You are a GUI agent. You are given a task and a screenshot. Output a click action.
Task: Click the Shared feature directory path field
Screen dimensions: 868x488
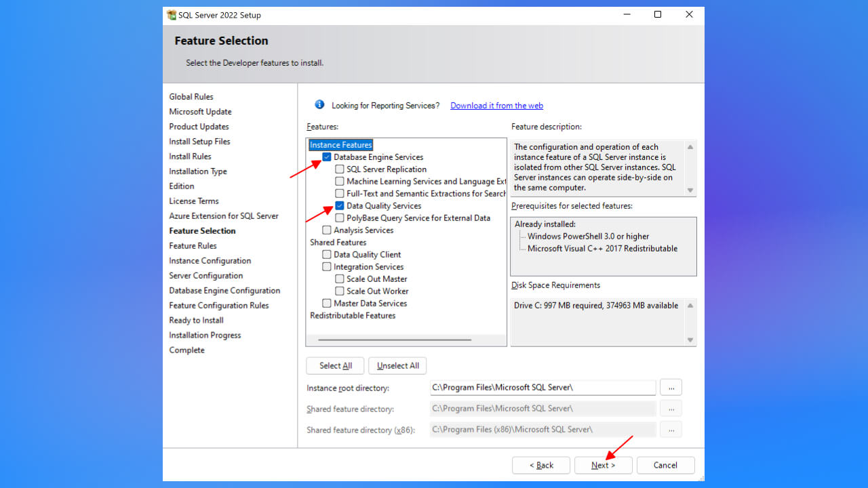point(543,408)
